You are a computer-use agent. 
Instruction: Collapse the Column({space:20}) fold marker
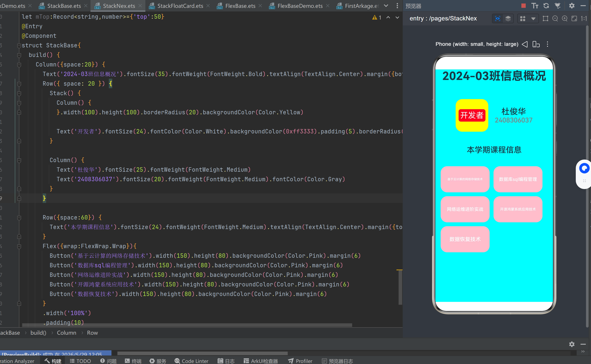coord(19,65)
